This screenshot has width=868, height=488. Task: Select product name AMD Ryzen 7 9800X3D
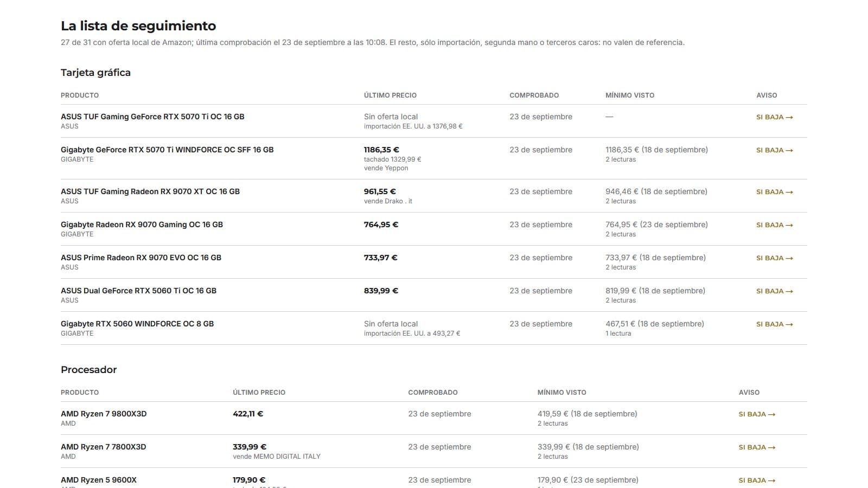coord(104,414)
